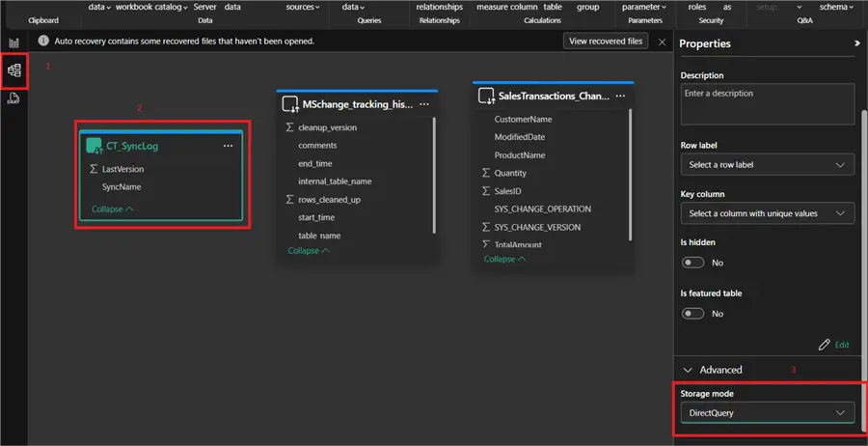Click the MSchange_tracking_his table icon
The height and width of the screenshot is (446, 868).
290,103
